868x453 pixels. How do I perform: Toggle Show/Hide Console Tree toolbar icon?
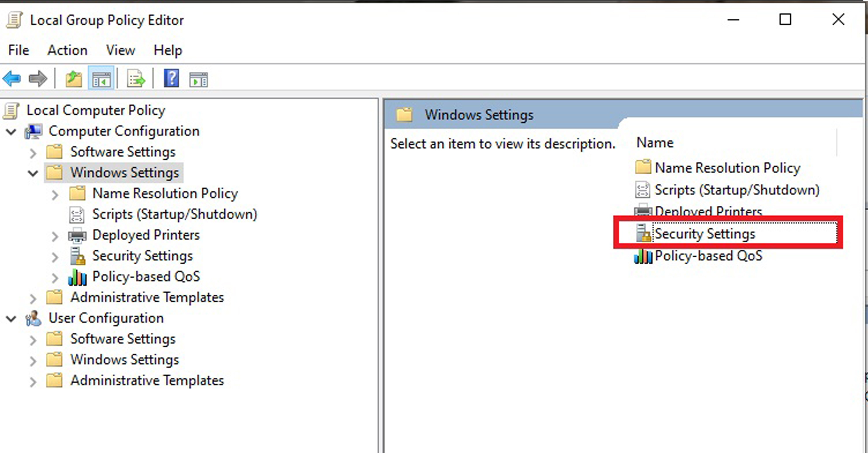[101, 78]
